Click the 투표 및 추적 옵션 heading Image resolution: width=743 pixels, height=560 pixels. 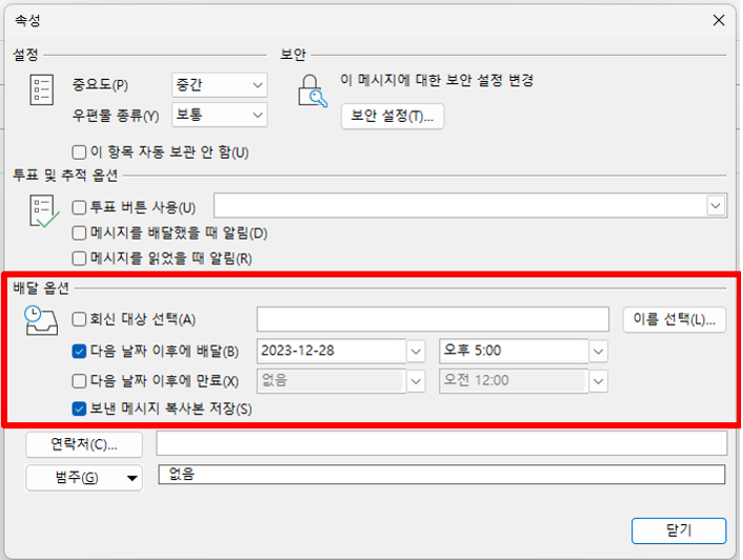pos(65,176)
